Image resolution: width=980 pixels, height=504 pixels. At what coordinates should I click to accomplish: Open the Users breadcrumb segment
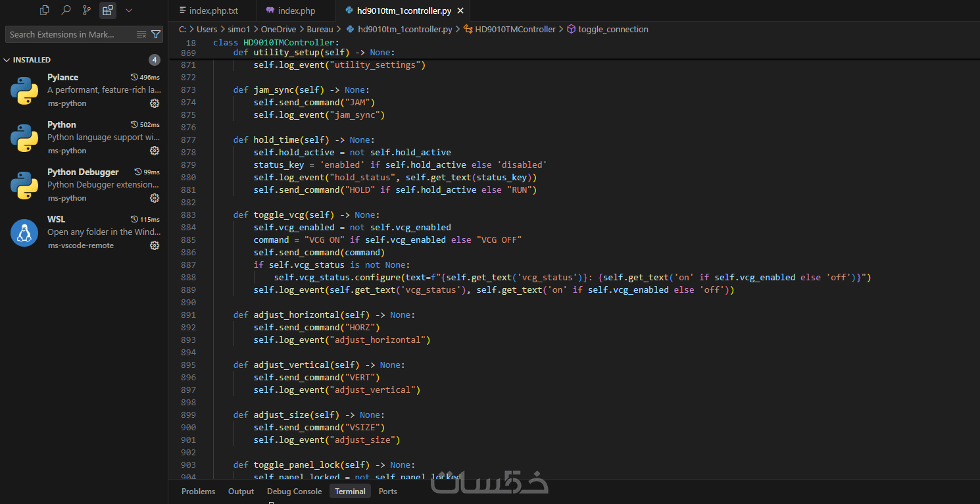[207, 30]
